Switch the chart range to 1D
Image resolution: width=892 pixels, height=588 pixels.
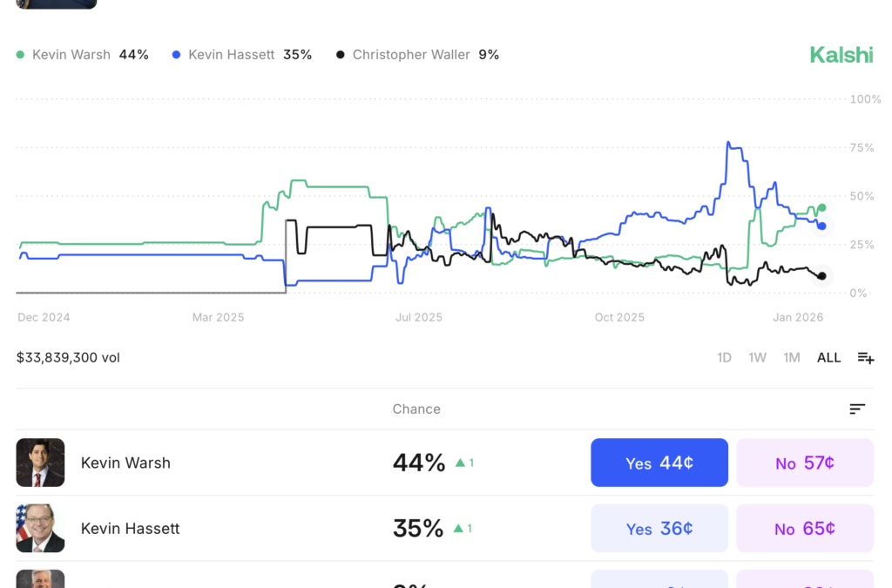click(x=724, y=358)
